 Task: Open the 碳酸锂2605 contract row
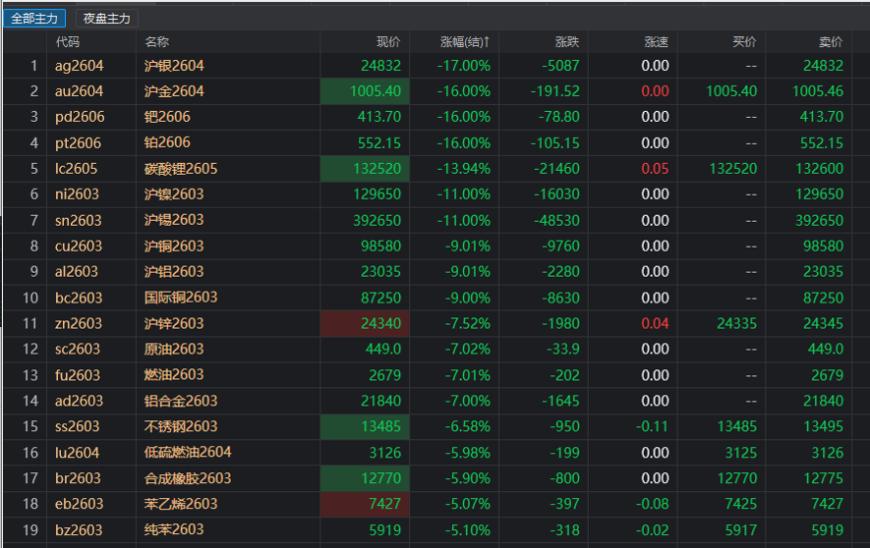click(181, 169)
